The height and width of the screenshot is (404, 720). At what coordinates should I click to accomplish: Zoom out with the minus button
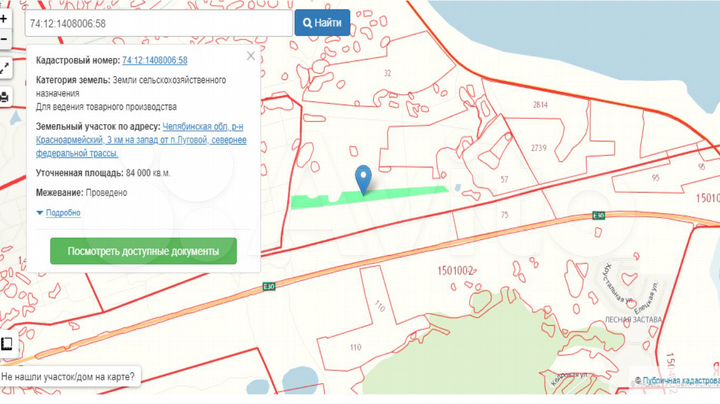tap(4, 39)
